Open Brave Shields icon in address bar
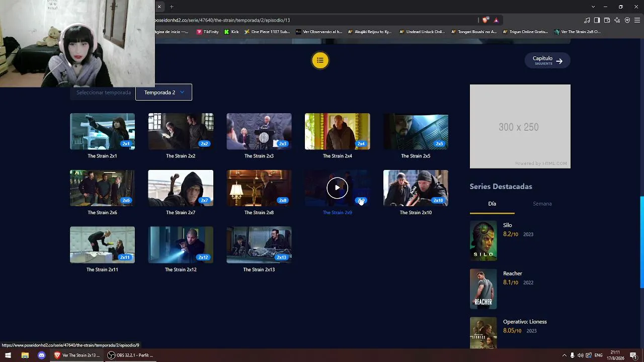This screenshot has width=644, height=362. (485, 20)
